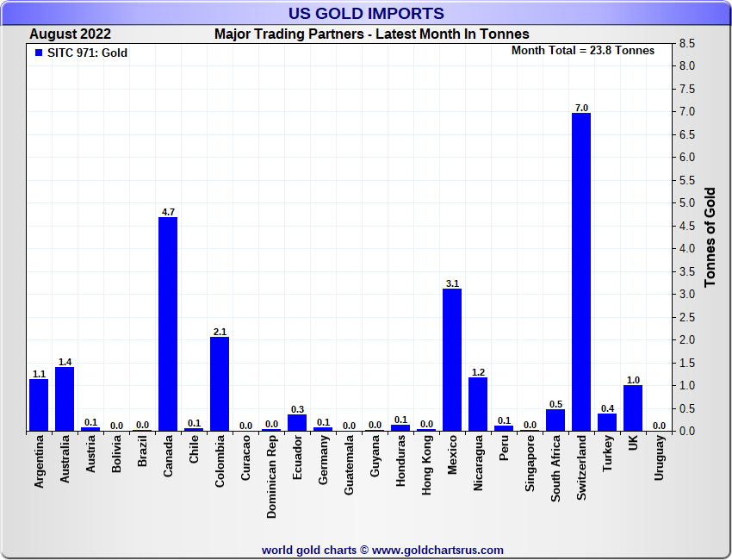This screenshot has height=560, width=732.
Task: Click the Switzerland axis label
Action: tap(581, 468)
